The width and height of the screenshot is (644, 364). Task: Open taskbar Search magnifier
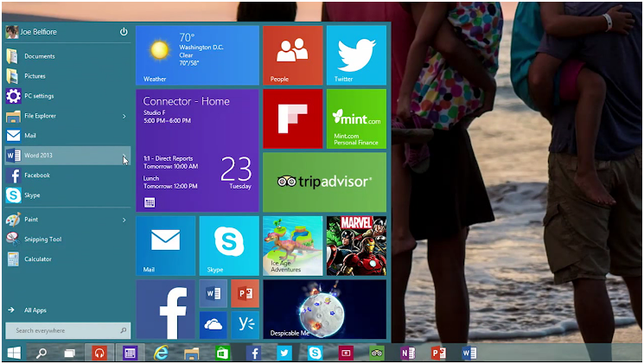pyautogui.click(x=41, y=353)
